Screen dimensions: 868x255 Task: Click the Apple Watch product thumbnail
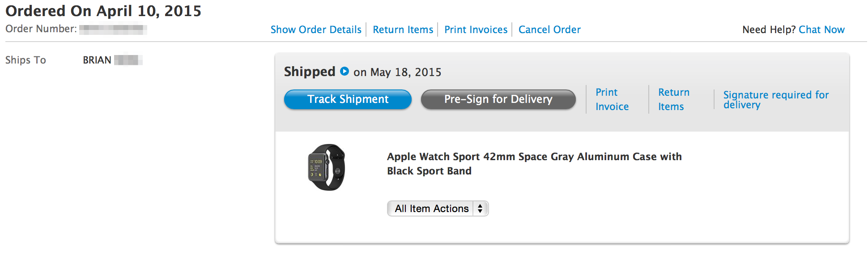coord(327,167)
